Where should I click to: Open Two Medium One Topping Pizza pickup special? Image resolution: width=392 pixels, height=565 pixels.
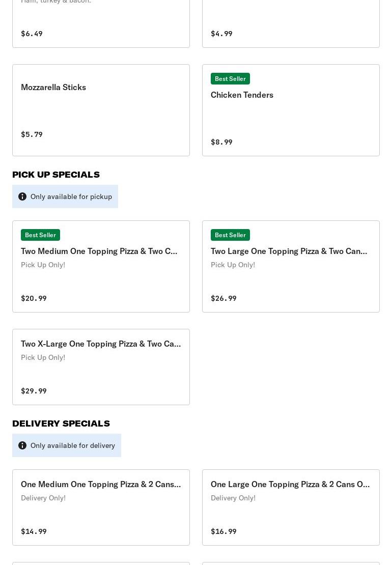click(x=99, y=251)
